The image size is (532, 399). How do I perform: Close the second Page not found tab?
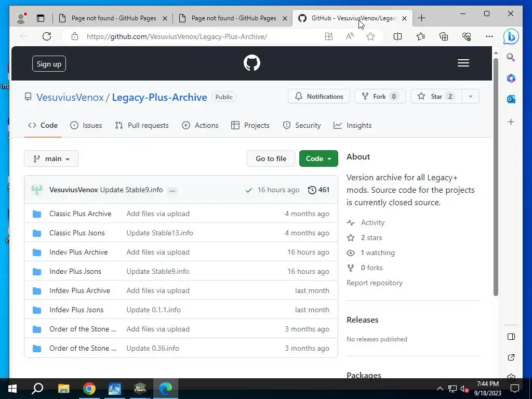285,19
